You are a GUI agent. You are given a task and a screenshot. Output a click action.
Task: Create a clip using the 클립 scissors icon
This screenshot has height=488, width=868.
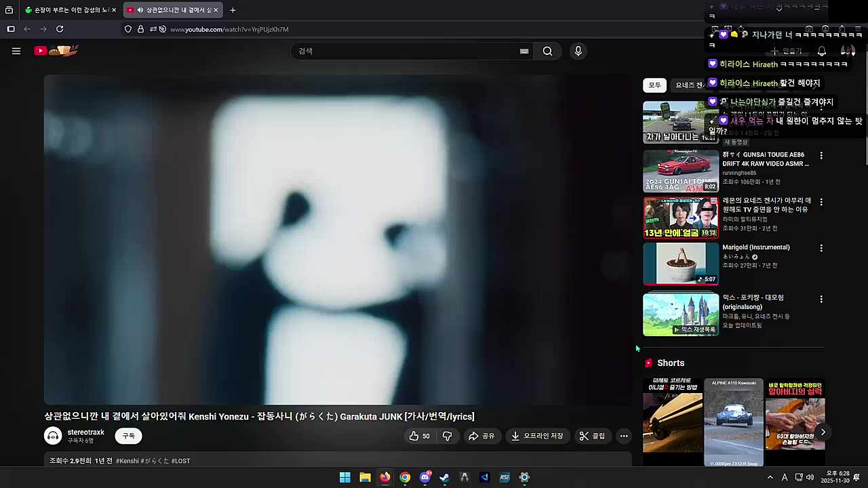point(592,436)
